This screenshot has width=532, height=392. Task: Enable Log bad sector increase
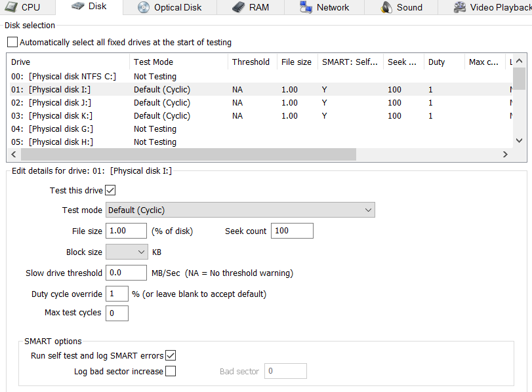pos(171,371)
